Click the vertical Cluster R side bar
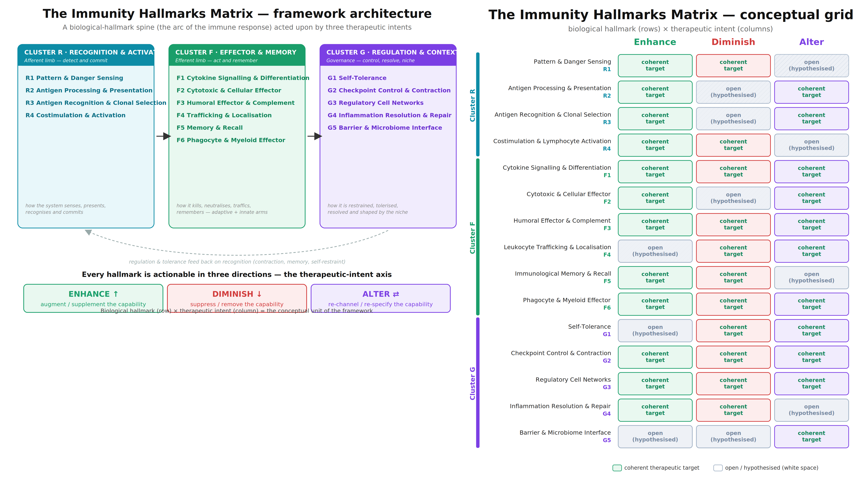Image resolution: width=868 pixels, height=480 pixels. 477,104
